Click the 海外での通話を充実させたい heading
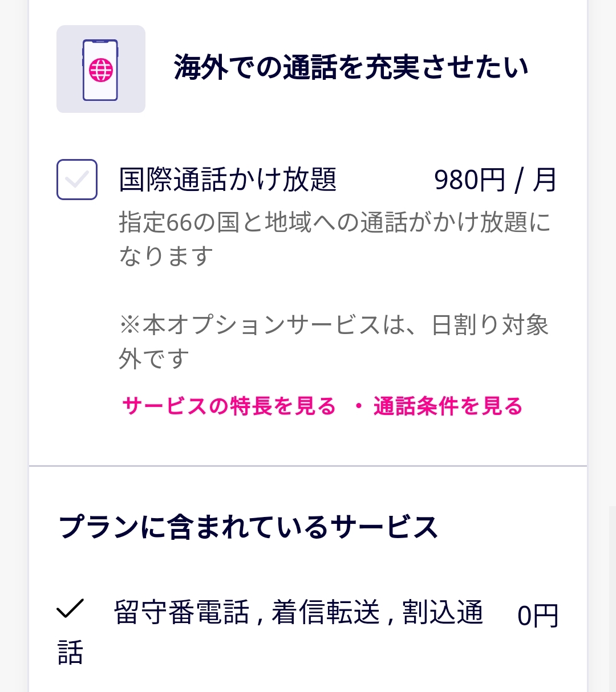616x692 pixels. 351,67
